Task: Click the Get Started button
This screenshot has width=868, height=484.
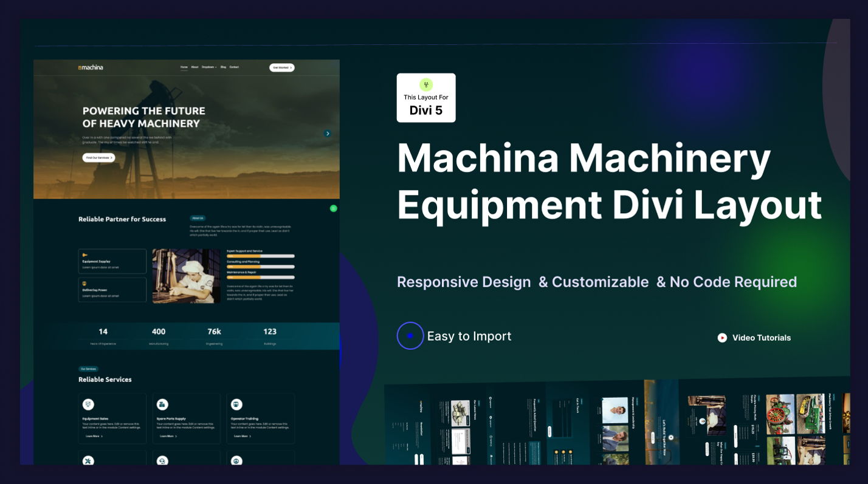Action: click(282, 67)
